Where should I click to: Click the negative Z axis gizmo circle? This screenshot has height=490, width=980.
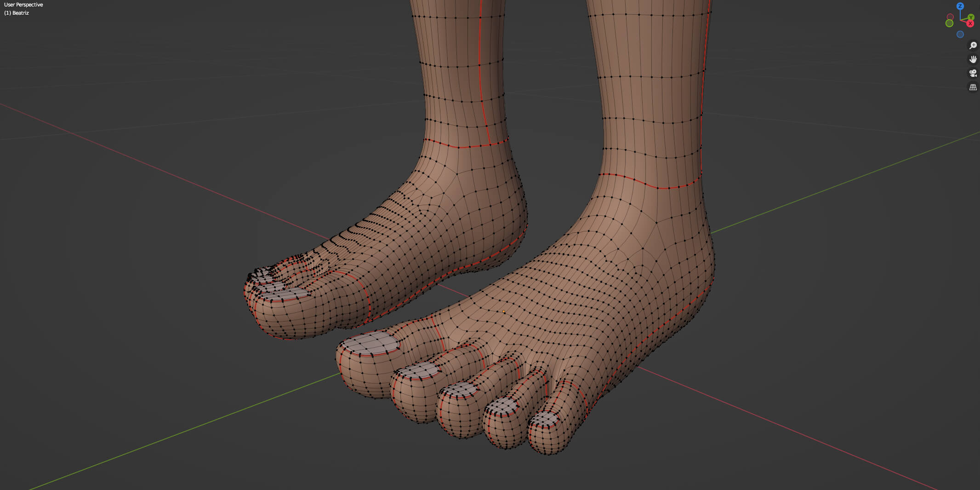point(960,35)
